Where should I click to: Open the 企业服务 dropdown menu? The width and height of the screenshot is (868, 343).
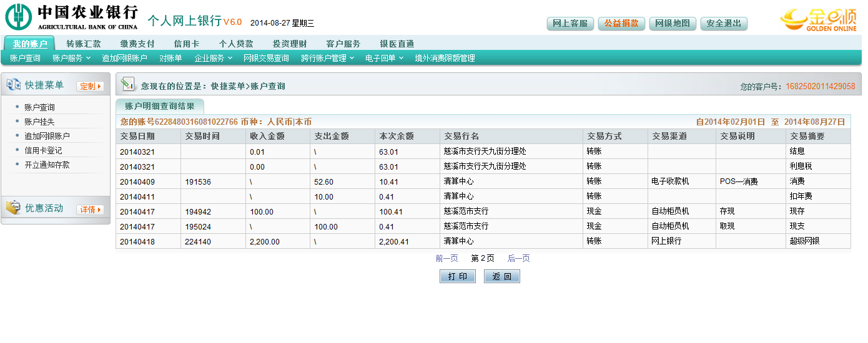(x=213, y=58)
